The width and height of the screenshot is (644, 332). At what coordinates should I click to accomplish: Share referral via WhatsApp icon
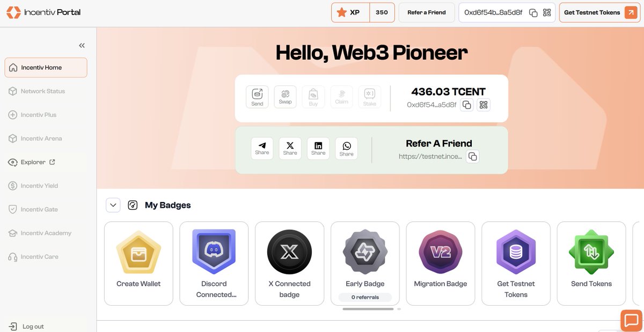[x=346, y=148]
